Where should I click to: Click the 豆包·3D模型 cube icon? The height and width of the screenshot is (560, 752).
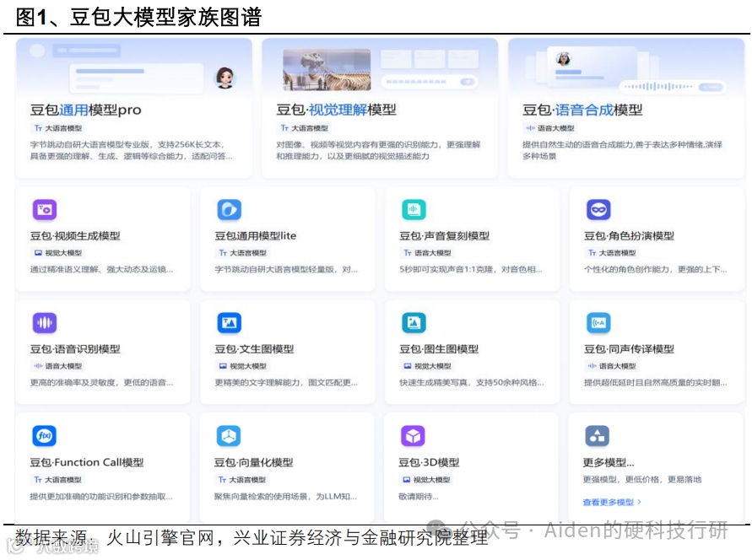tap(413, 436)
